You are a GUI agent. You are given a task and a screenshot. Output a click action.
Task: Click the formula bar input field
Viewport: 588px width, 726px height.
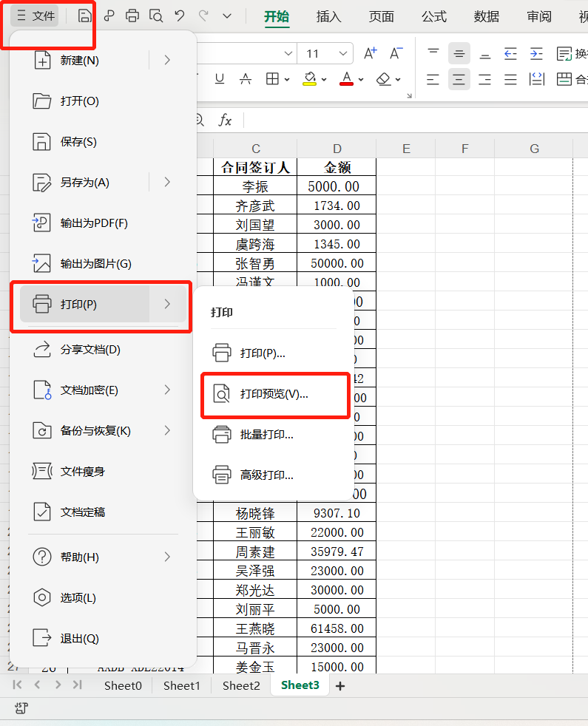pos(416,121)
